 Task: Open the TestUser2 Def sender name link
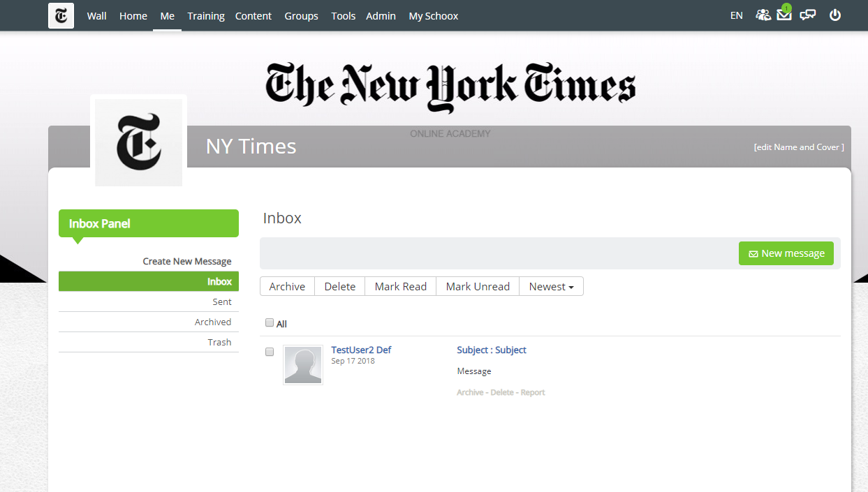(x=361, y=350)
